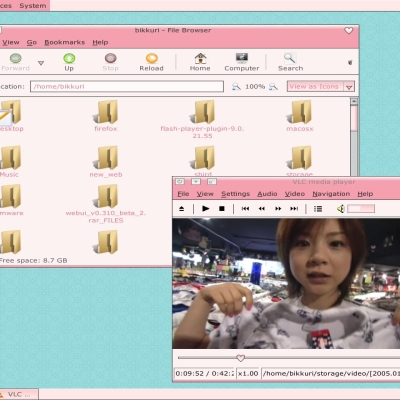
Task: Click the location path field /home/bikkuri
Action: click(127, 86)
